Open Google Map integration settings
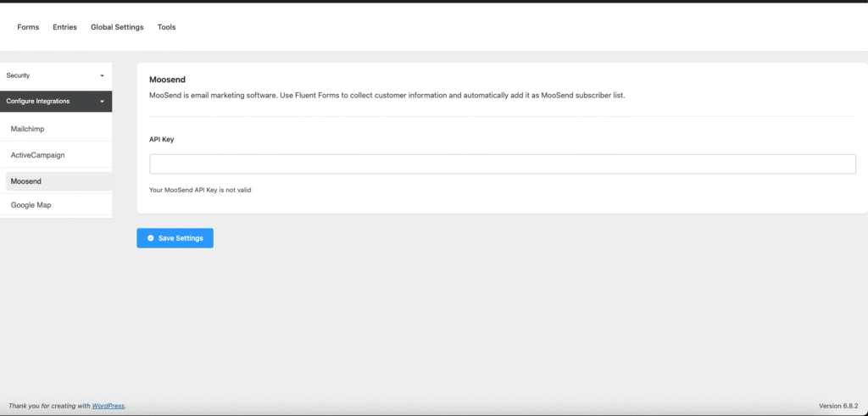 pyautogui.click(x=31, y=205)
